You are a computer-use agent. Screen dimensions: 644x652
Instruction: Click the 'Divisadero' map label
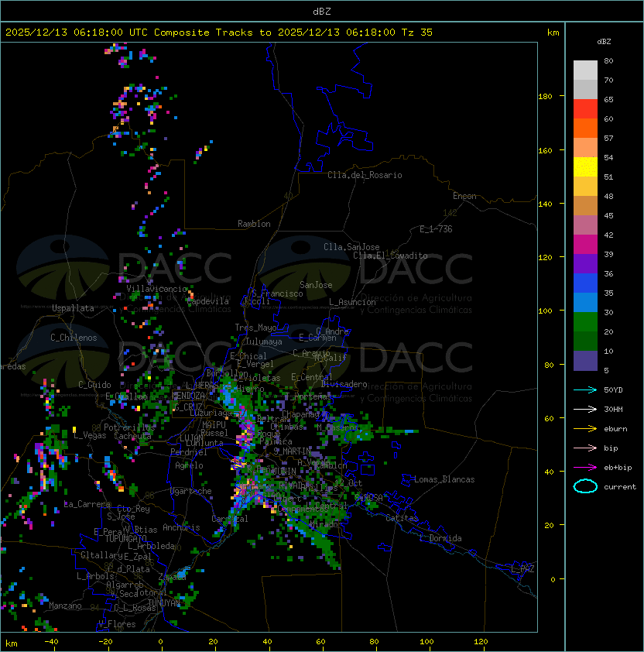click(344, 384)
